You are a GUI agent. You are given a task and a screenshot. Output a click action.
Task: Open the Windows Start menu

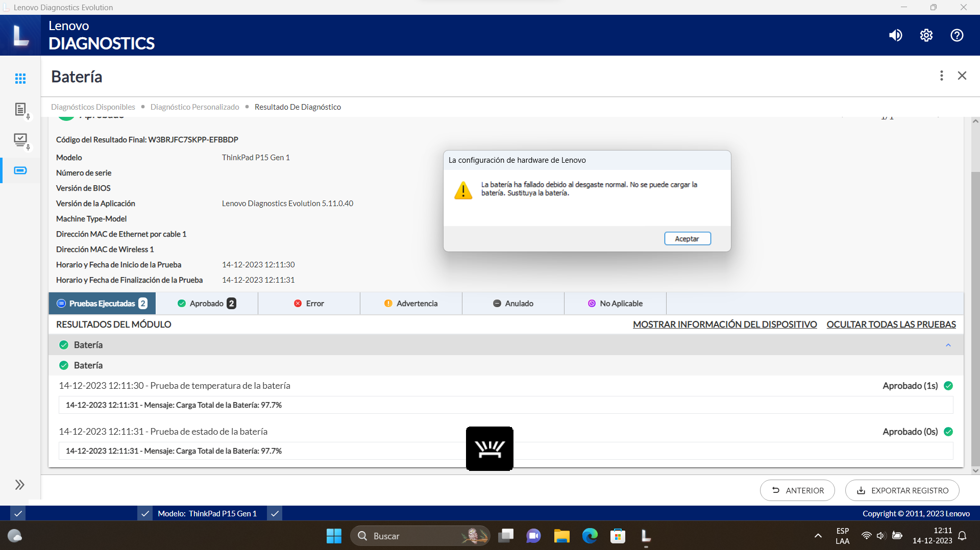(x=334, y=536)
